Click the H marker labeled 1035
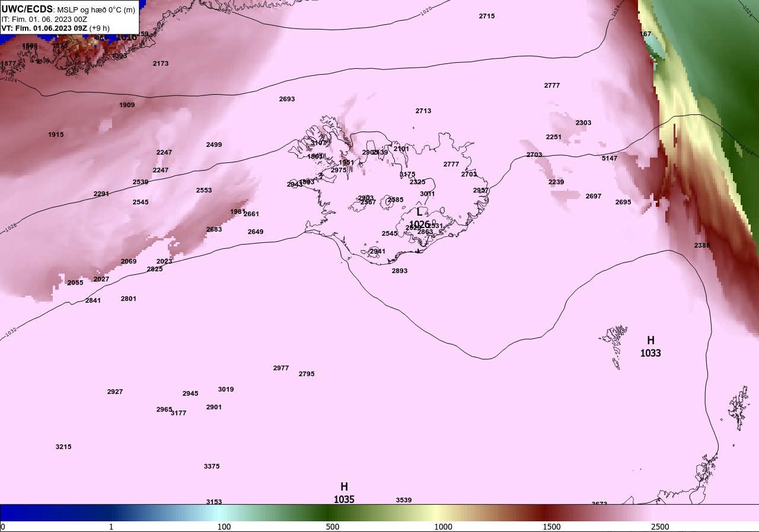The image size is (759, 532). [x=344, y=493]
